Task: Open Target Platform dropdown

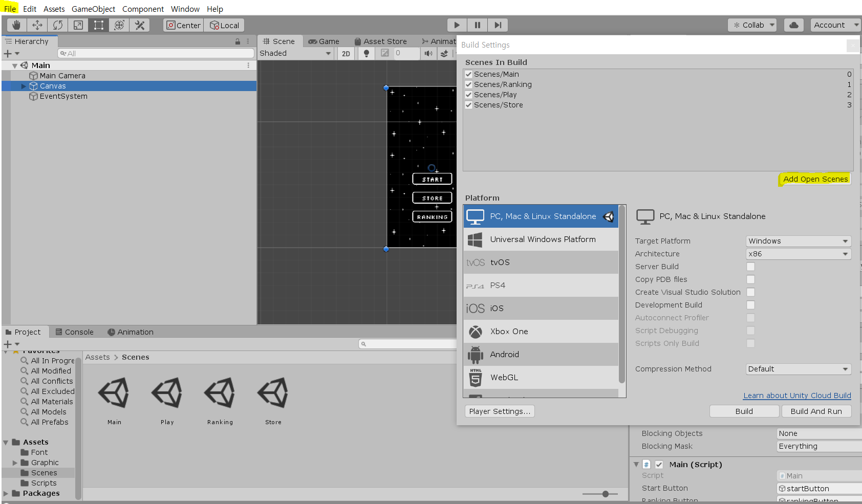Action: point(799,241)
